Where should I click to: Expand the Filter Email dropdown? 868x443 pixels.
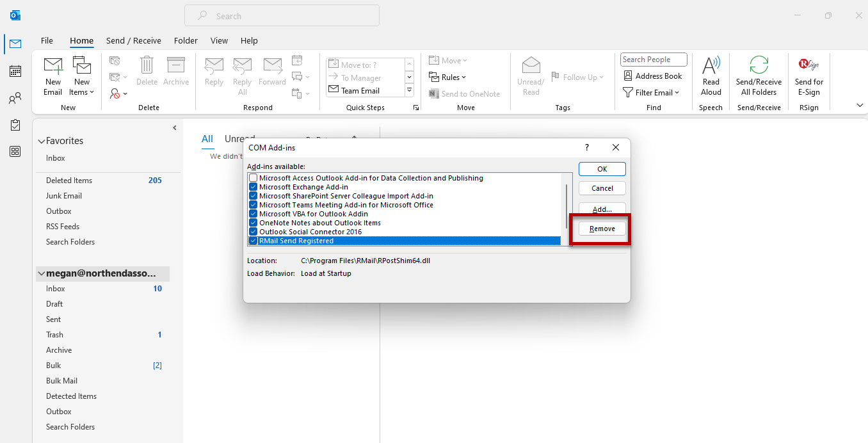click(x=651, y=92)
